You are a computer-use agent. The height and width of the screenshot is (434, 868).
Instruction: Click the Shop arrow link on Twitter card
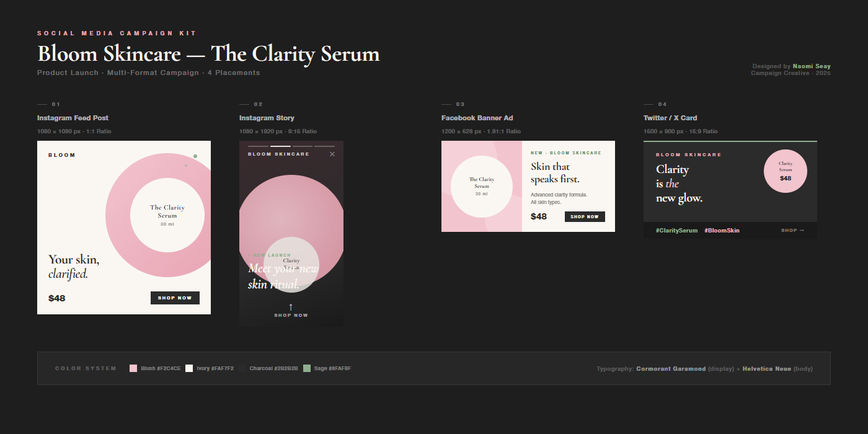click(792, 231)
